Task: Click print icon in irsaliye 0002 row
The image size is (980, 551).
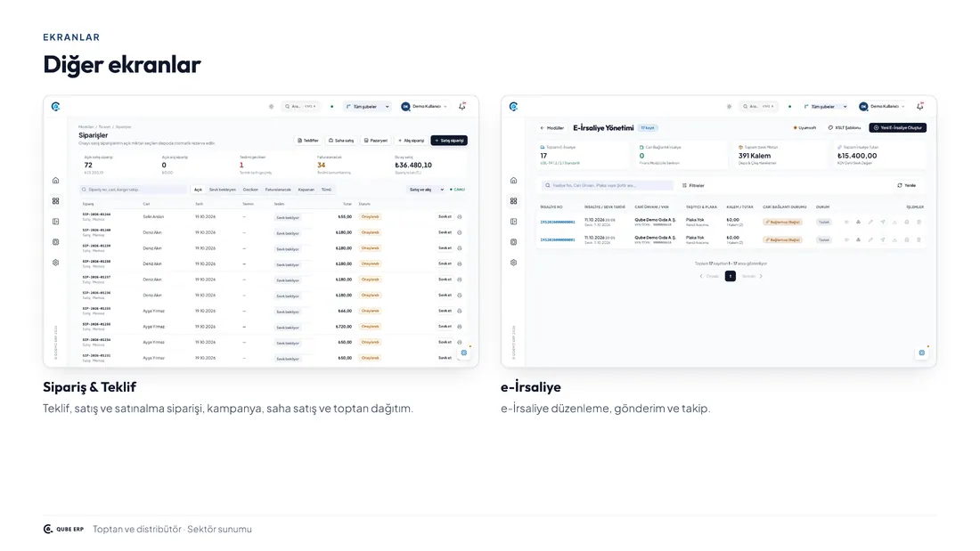Action: click(907, 223)
